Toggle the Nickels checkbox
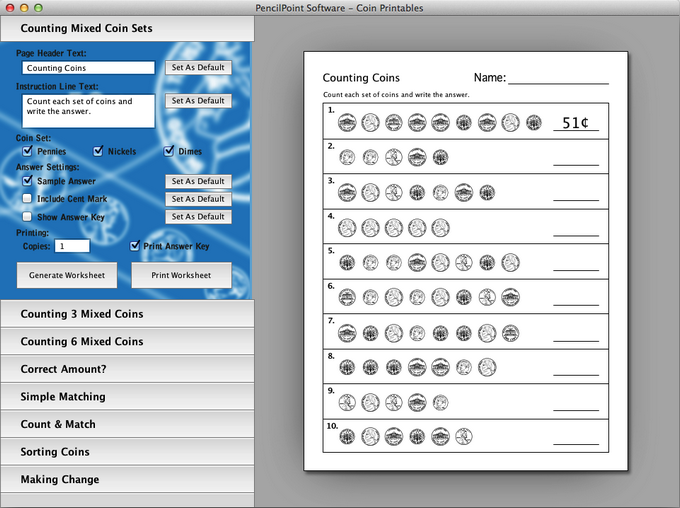Viewport: 680px width, 508px height. click(98, 151)
